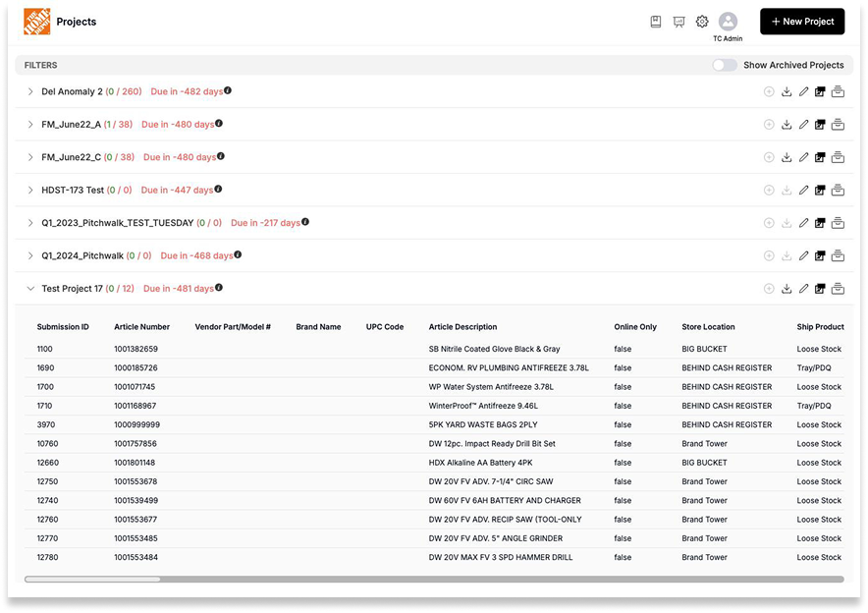Viewport: 868px width, 613px height.
Task: Open settings gear icon in header
Action: coord(702,22)
